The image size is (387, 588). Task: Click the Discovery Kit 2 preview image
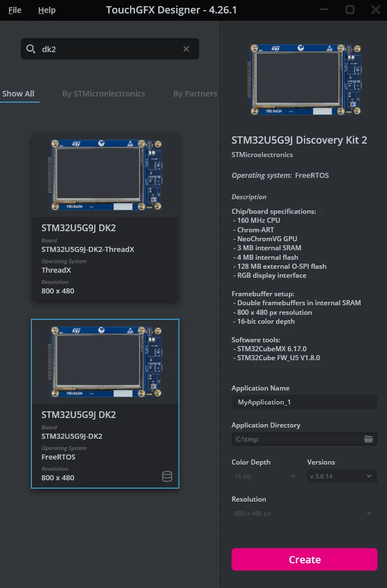(x=304, y=80)
